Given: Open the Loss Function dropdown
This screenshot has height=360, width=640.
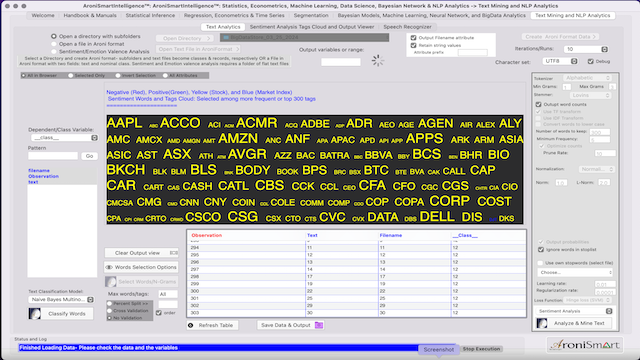Looking at the screenshot, I should (587, 300).
